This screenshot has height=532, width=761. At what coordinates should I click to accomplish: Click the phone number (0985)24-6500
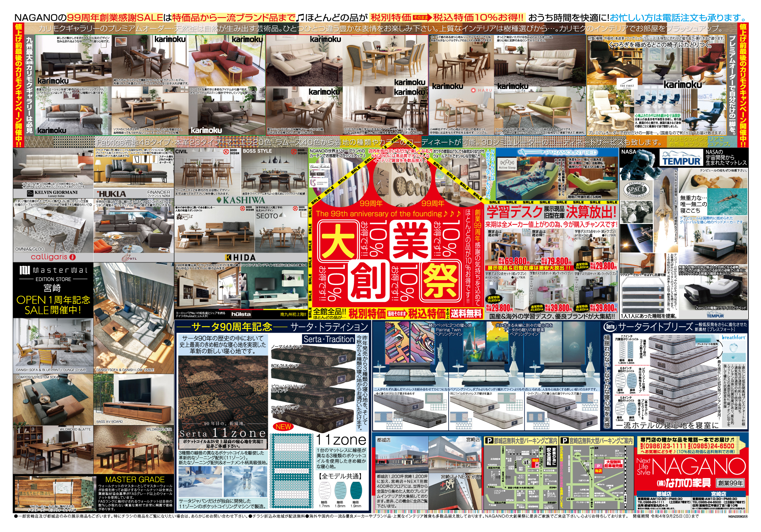tap(713, 446)
